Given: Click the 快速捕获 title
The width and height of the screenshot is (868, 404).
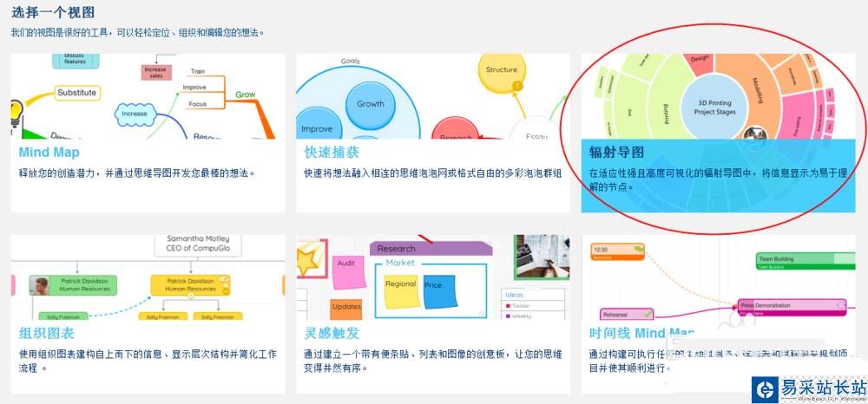Looking at the screenshot, I should pos(332,153).
